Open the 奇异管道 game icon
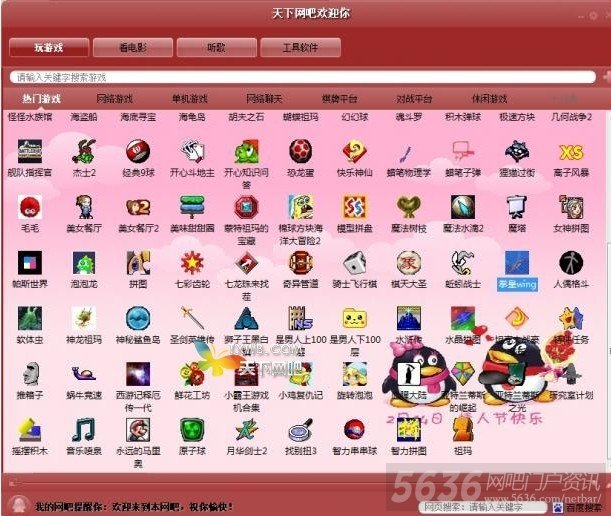The image size is (611, 516). coord(300,263)
